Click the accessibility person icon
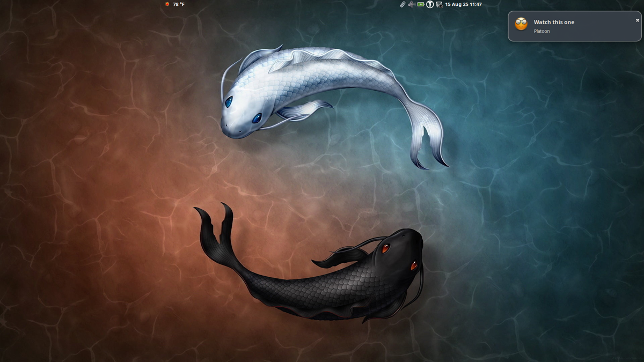 430,4
